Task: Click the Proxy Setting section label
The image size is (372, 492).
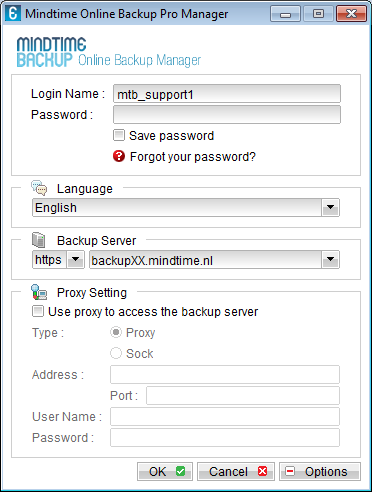Action: point(92,293)
